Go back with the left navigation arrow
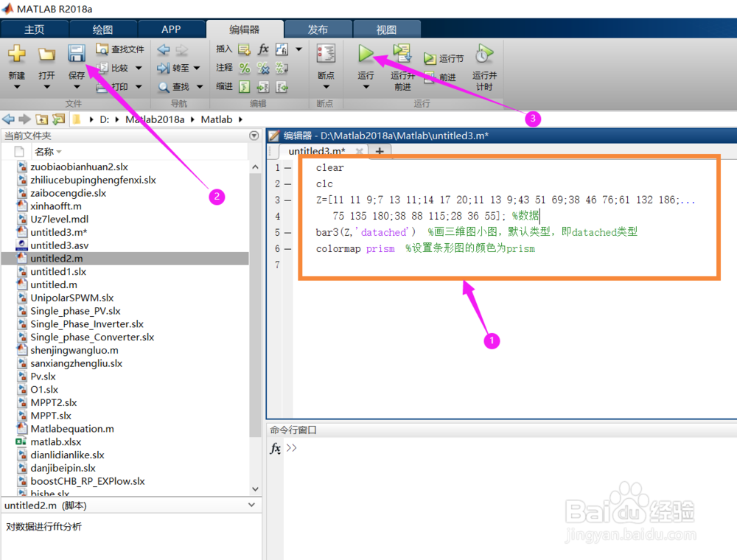The width and height of the screenshot is (737, 560). (164, 49)
